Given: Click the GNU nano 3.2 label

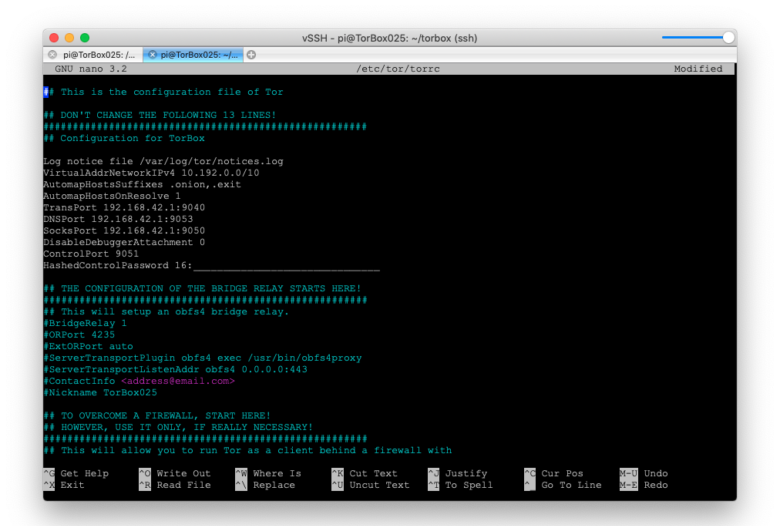Looking at the screenshot, I should pos(91,69).
